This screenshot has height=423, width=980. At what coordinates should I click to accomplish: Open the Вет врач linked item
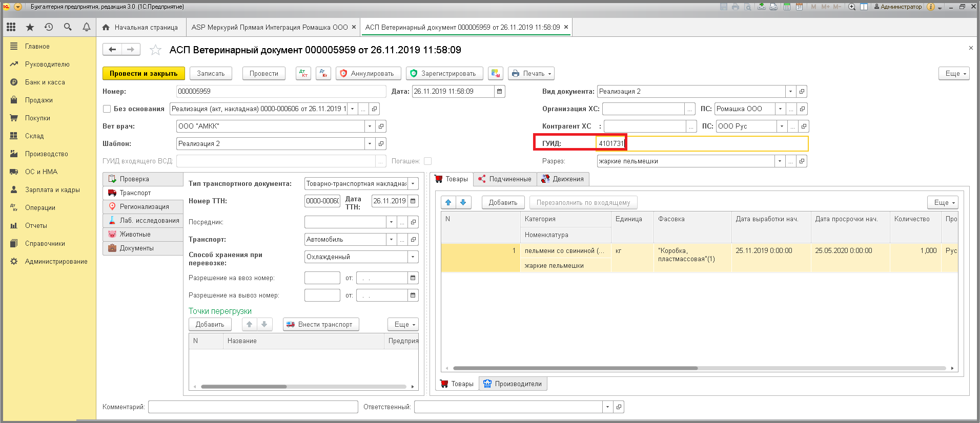point(381,126)
